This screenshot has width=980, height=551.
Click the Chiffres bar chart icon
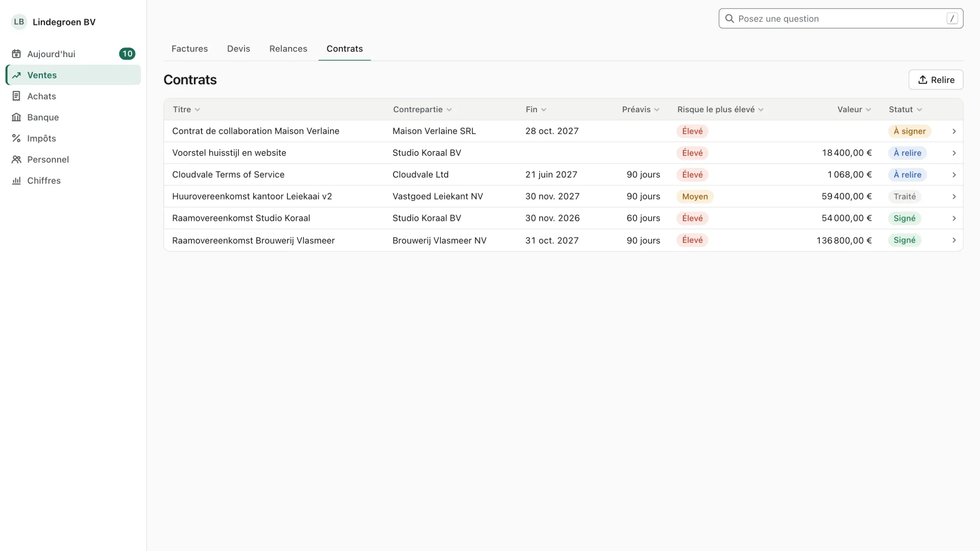[x=16, y=181]
